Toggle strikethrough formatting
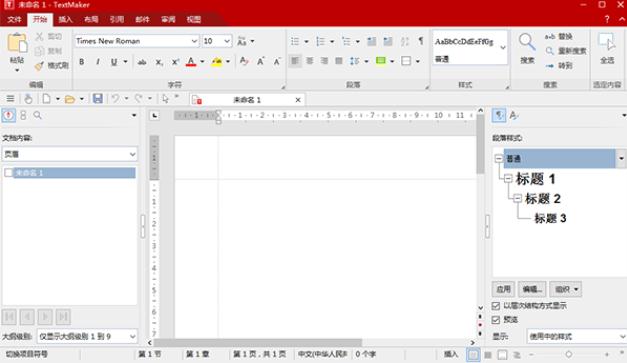Viewport: 627px width, 363px height. [x=142, y=62]
